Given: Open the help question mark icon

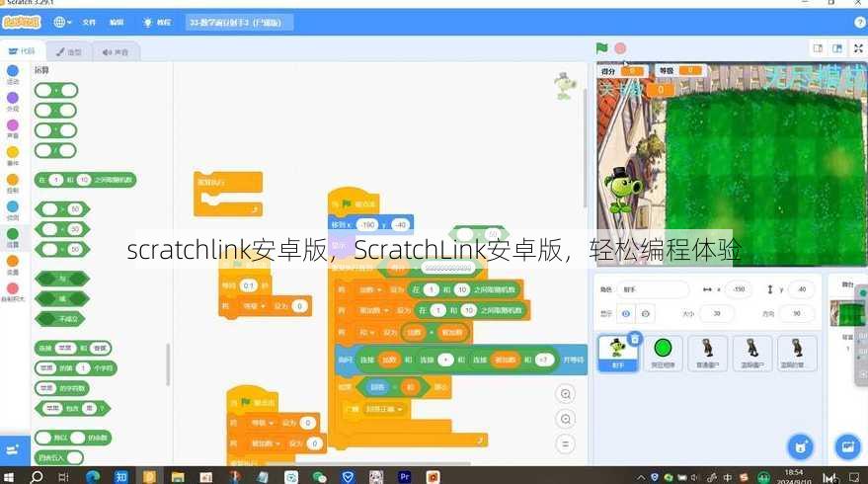Looking at the screenshot, I should tap(860, 23).
